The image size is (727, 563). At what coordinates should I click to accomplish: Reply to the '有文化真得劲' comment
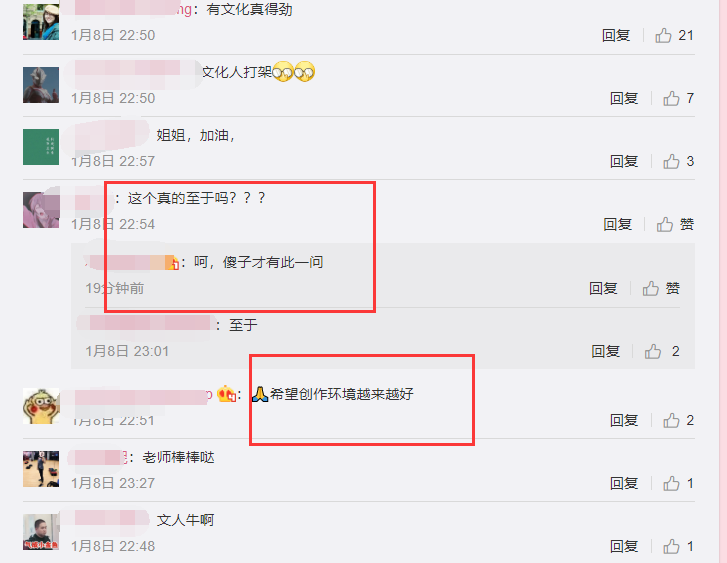[616, 35]
